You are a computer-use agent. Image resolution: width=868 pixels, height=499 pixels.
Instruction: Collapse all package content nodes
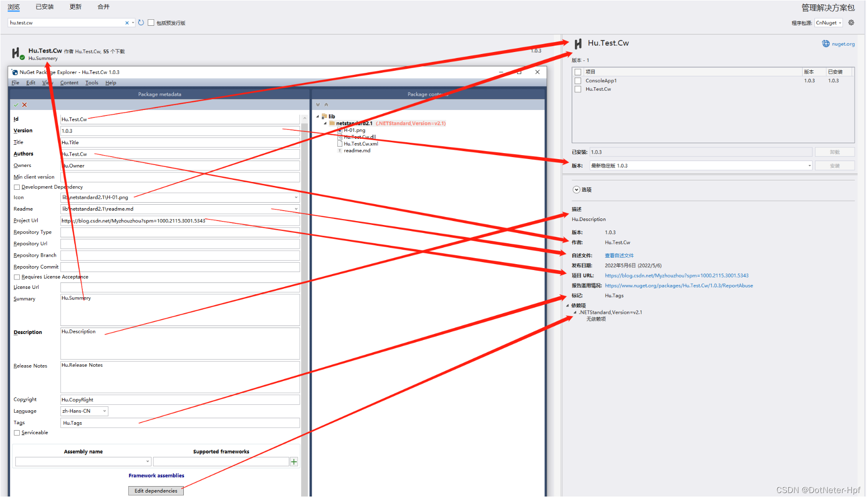click(326, 105)
